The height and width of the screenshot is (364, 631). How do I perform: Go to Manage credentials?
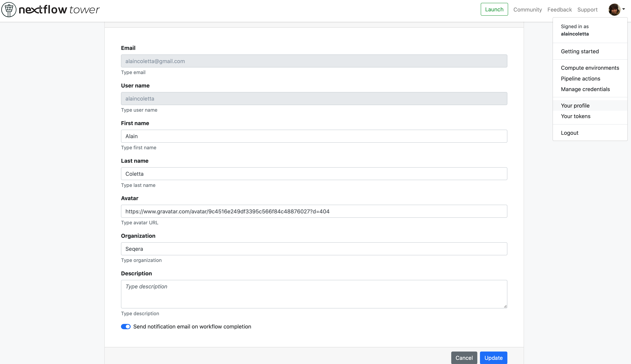click(585, 89)
